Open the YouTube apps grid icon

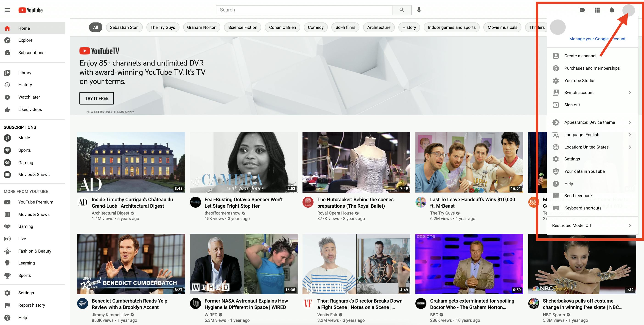pyautogui.click(x=597, y=10)
